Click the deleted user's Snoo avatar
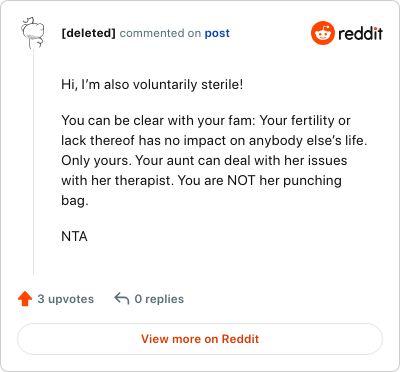400x372 pixels. click(x=33, y=33)
